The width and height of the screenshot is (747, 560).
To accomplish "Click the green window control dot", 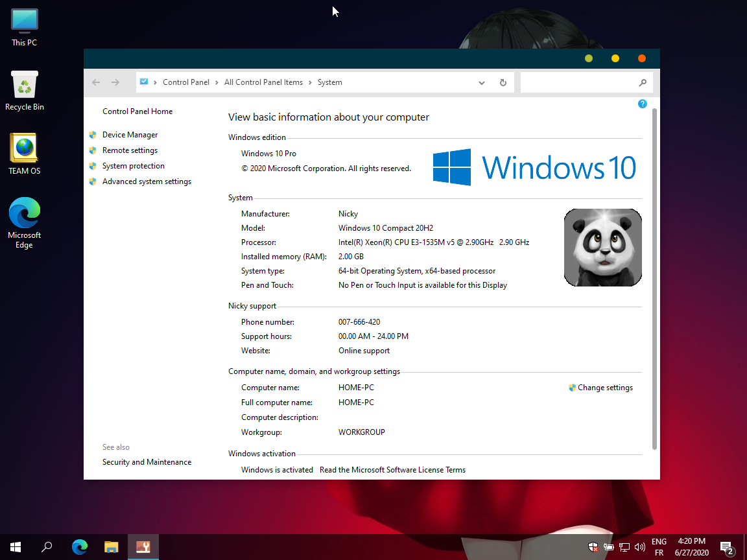I will click(x=589, y=58).
